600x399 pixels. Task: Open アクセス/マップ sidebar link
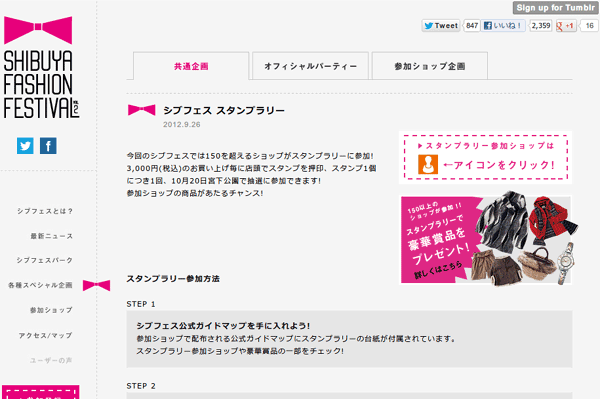pos(46,335)
